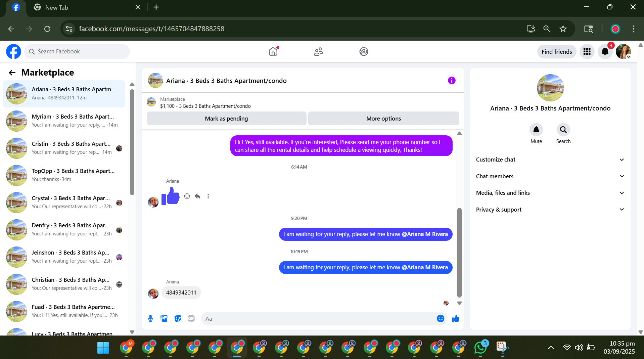Click the large listing photo in details panel
This screenshot has width=644, height=359.
tap(550, 88)
